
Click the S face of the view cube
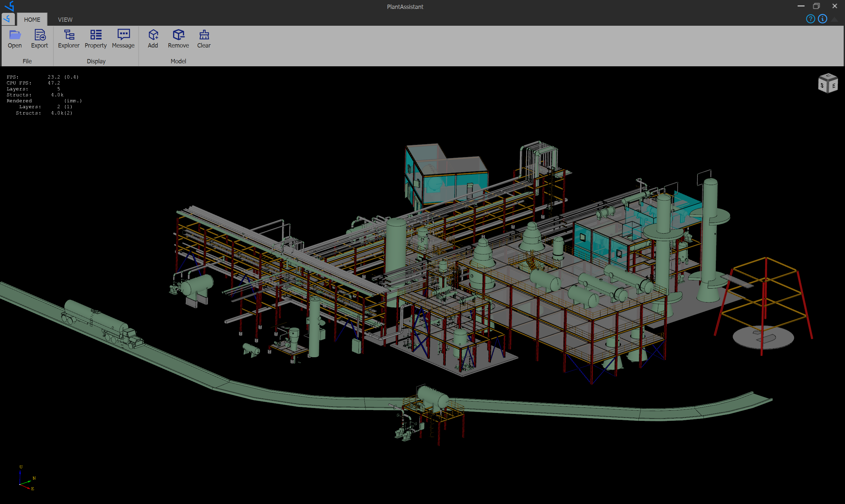tap(822, 85)
